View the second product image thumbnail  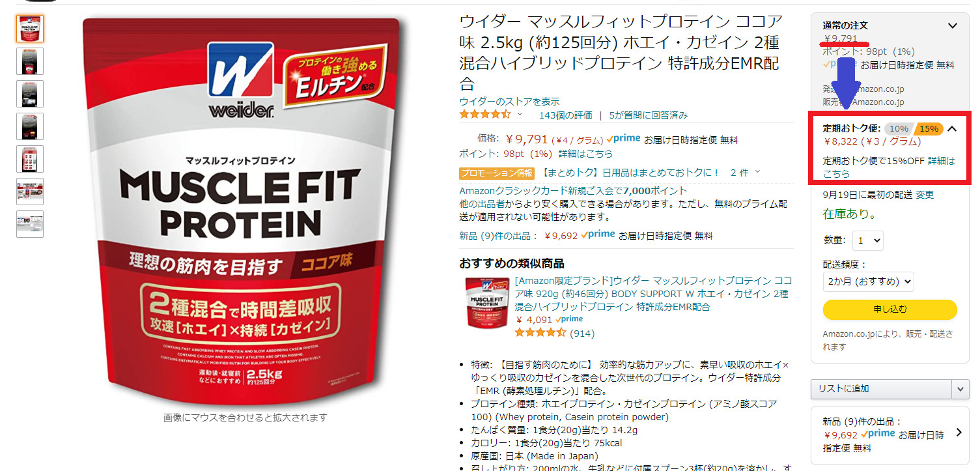[30, 61]
